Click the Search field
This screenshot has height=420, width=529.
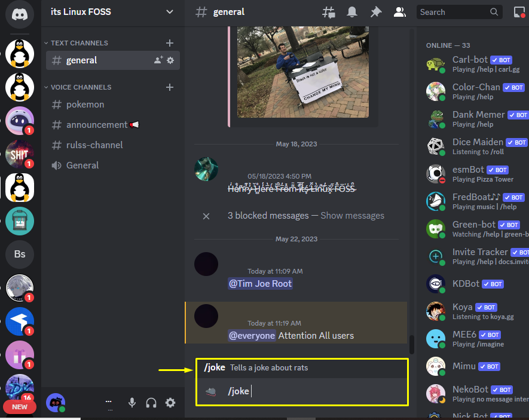pos(459,12)
